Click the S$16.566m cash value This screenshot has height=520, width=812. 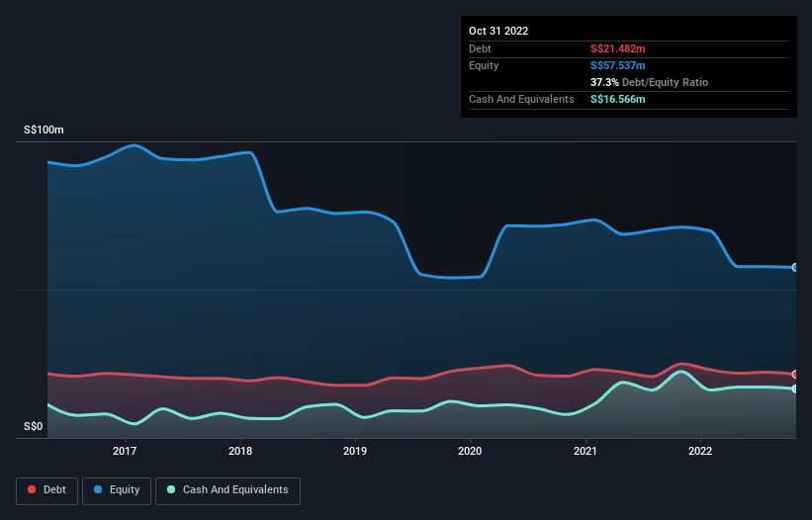click(618, 99)
